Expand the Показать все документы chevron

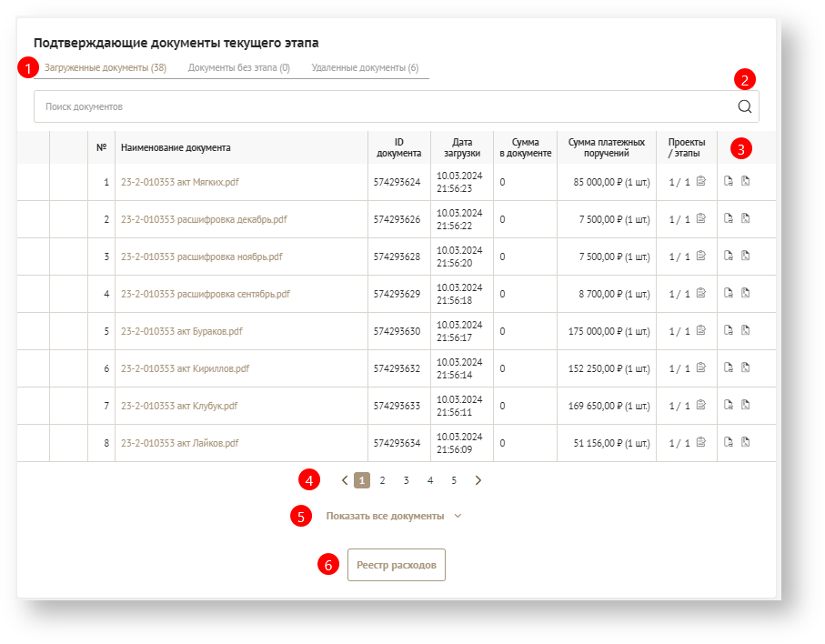click(x=458, y=517)
